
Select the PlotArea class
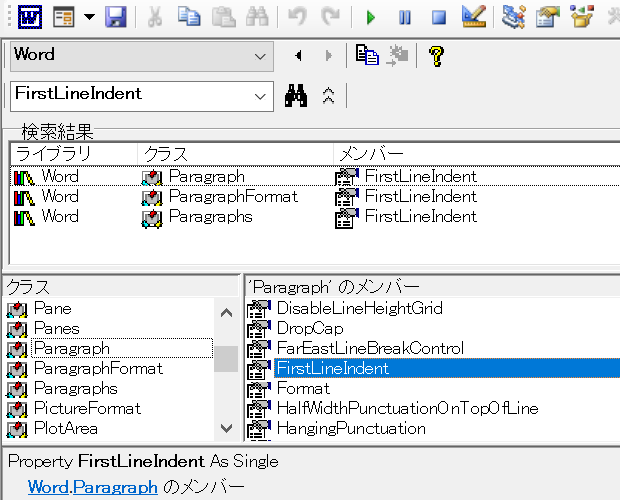66,428
